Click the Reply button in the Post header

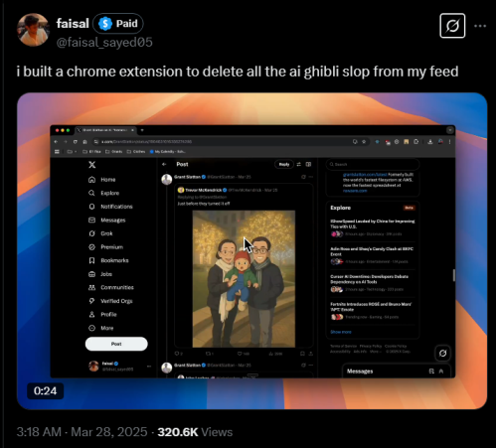pyautogui.click(x=284, y=164)
